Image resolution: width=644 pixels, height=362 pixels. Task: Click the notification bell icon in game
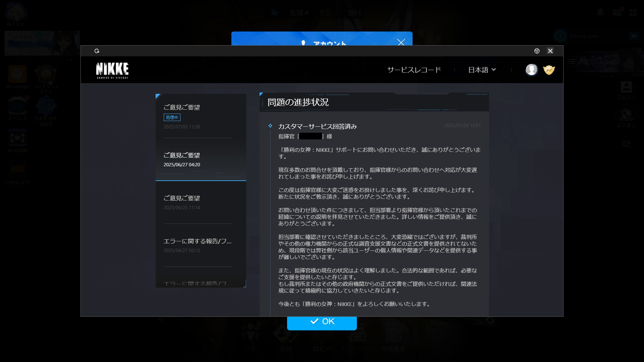[x=600, y=12]
